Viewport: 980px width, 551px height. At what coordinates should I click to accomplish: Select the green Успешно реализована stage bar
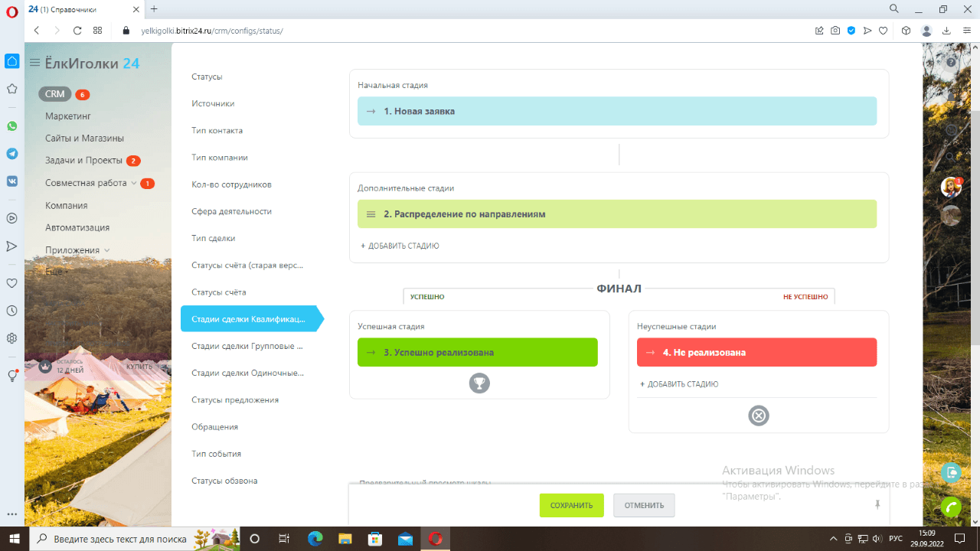coord(478,353)
